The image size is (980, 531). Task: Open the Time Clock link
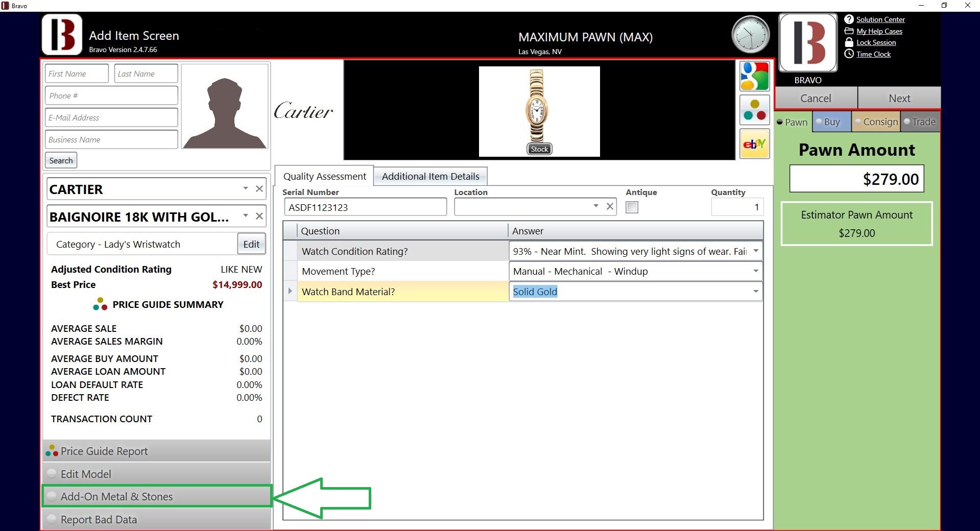click(x=873, y=54)
